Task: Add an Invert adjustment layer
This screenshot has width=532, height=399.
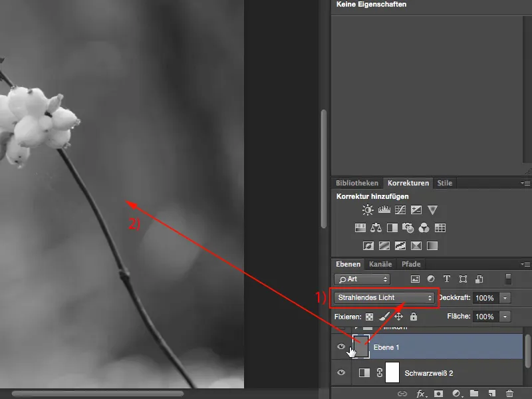Action: point(368,245)
